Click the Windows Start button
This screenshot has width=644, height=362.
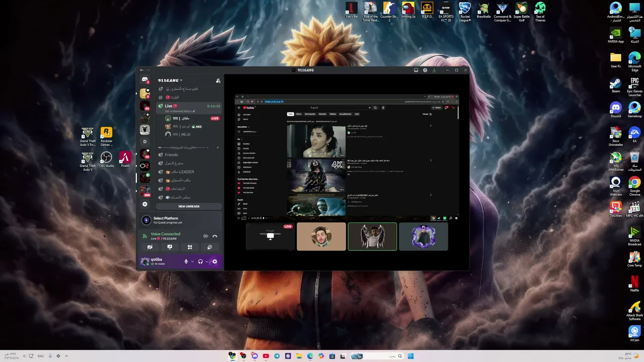[x=411, y=356]
